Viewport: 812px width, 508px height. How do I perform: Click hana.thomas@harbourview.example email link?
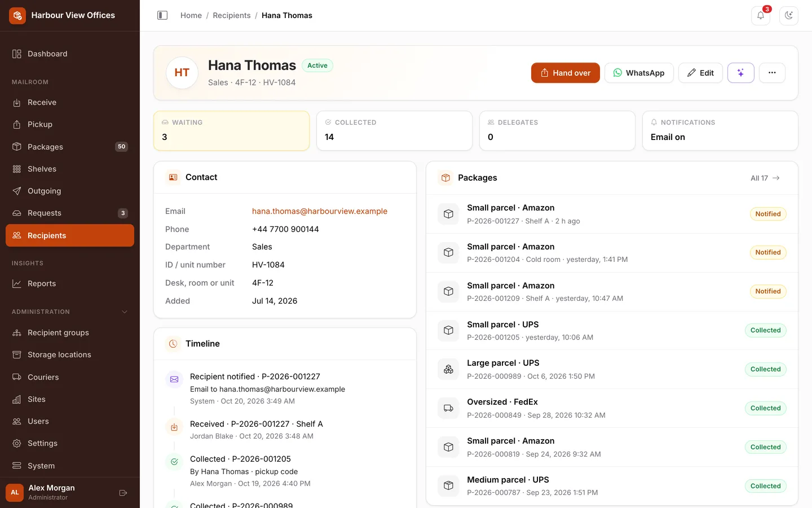click(x=320, y=211)
